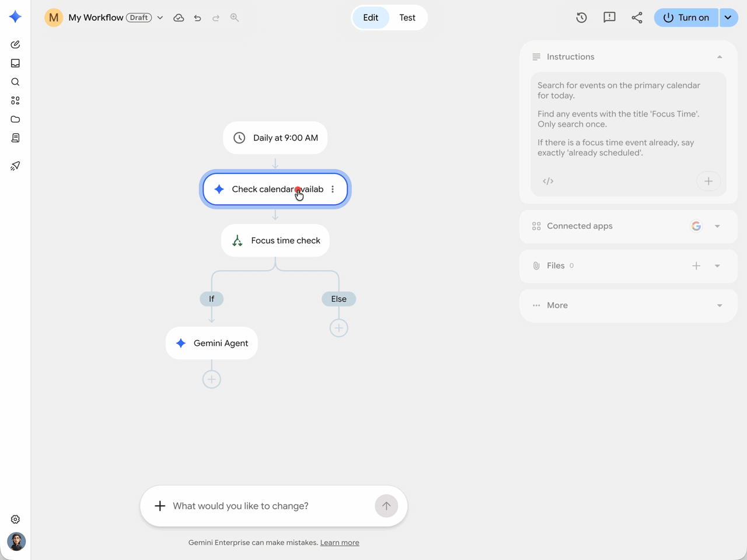Redo the last change
The height and width of the screenshot is (560, 747).
pos(216,17)
